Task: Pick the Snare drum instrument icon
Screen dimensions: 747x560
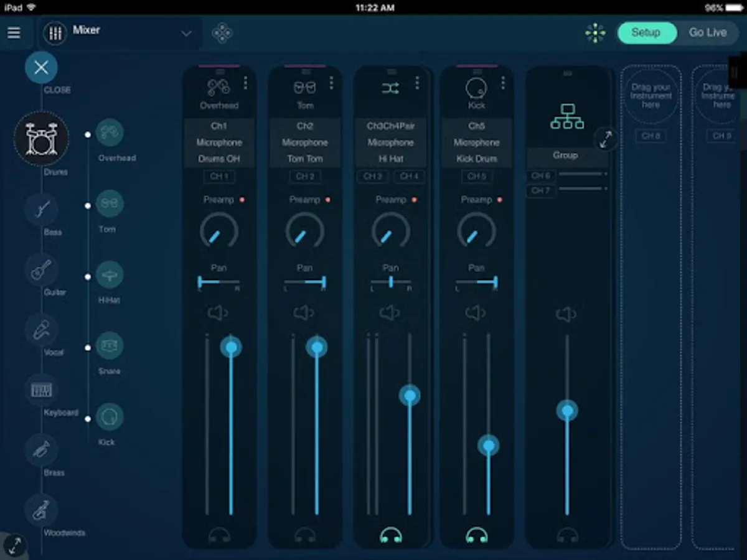Action: 110,345
